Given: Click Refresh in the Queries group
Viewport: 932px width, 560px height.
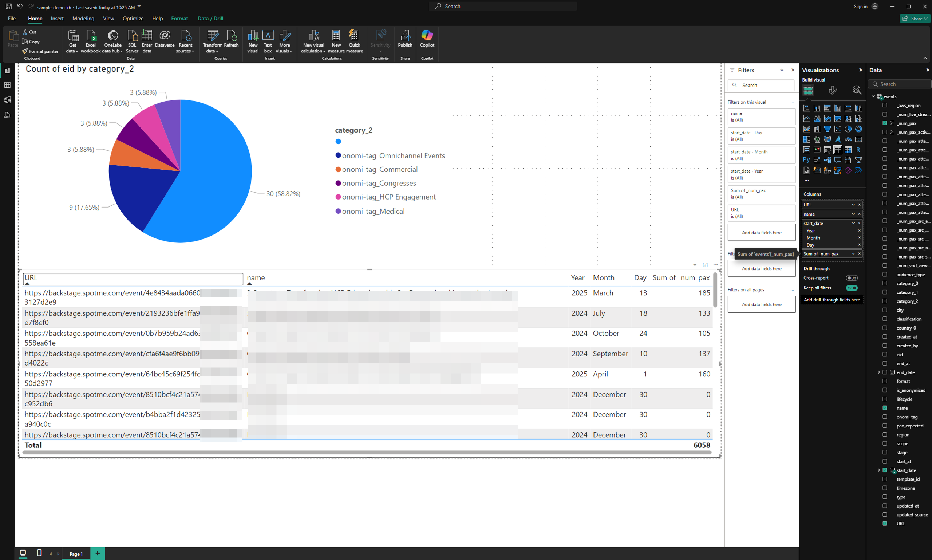Looking at the screenshot, I should pos(231,39).
